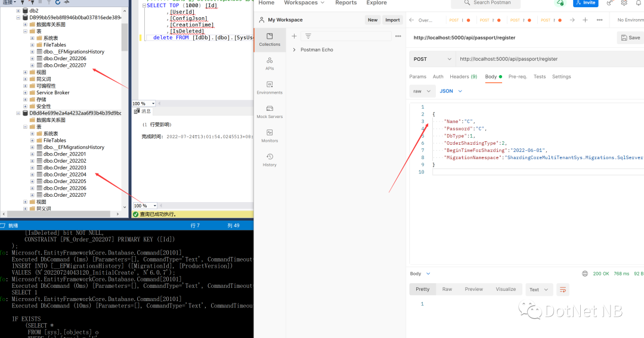
Task: Expand the Service Broker node
Action: (x=25, y=92)
